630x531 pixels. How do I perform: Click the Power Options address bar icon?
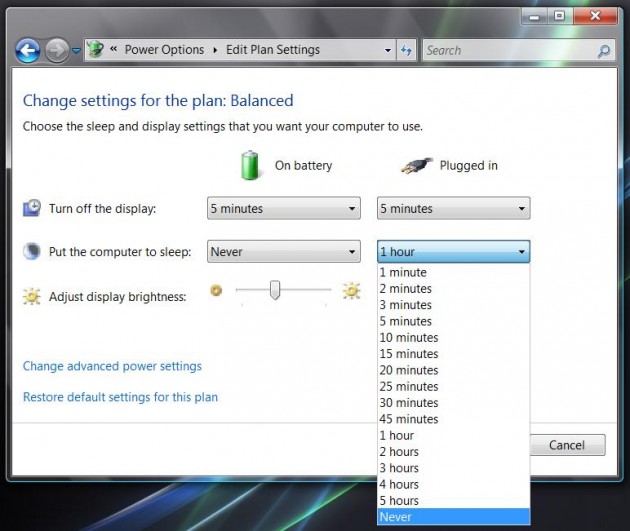click(x=96, y=50)
